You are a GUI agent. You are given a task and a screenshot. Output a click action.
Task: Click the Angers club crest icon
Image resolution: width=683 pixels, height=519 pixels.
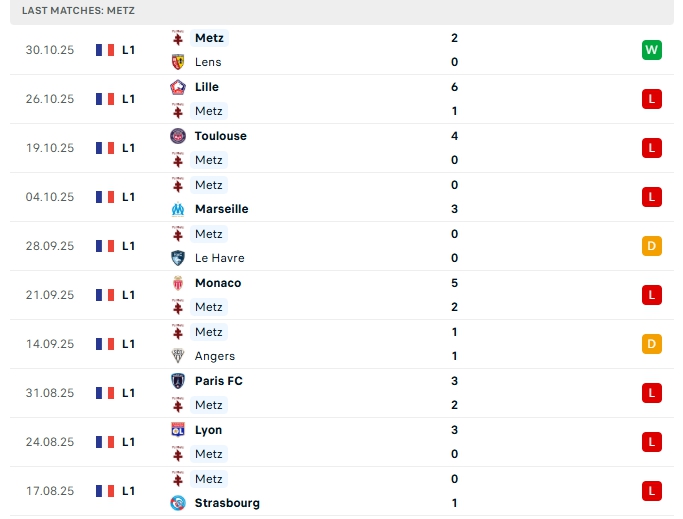tap(179, 356)
